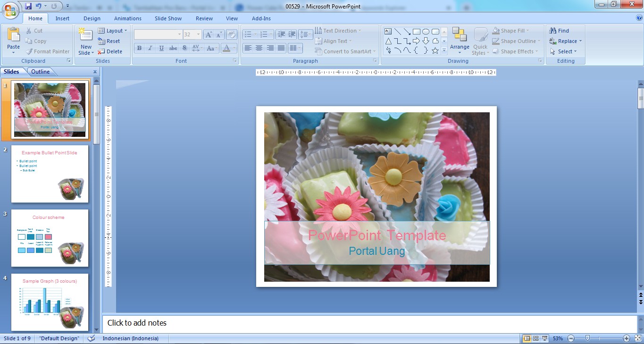Viewport: 644px width, 344px height.
Task: Switch to Slide Sorter view
Action: click(536, 338)
